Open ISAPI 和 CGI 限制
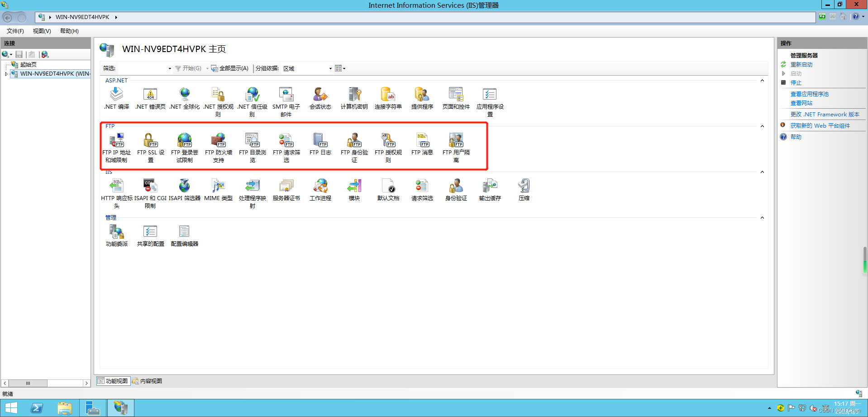This screenshot has height=417, width=868. click(150, 193)
